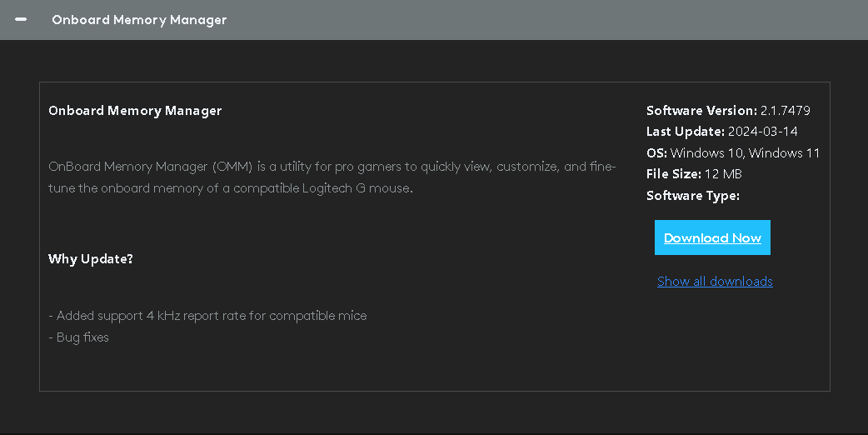Image resolution: width=868 pixels, height=435 pixels.
Task: Click the Download Now button
Action: pos(712,237)
